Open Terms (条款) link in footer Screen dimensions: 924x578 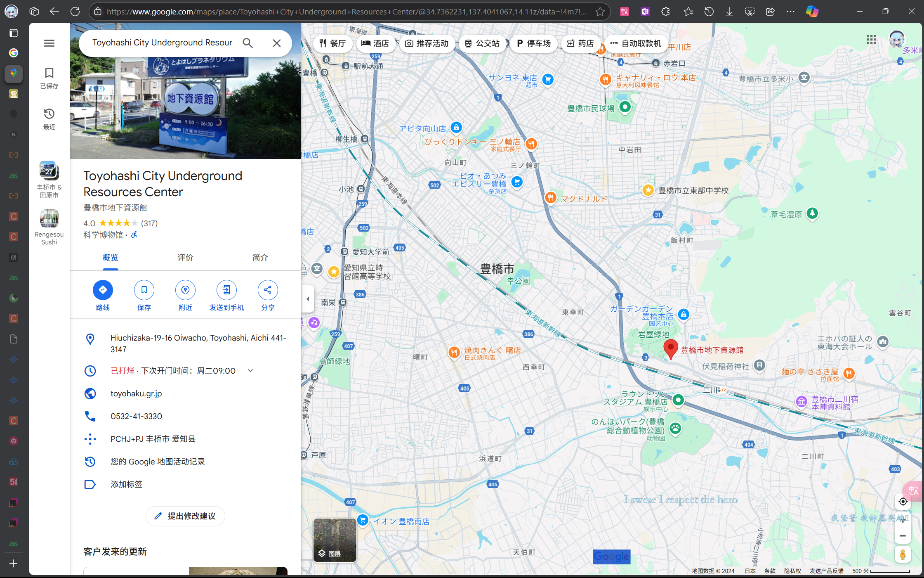(770, 571)
